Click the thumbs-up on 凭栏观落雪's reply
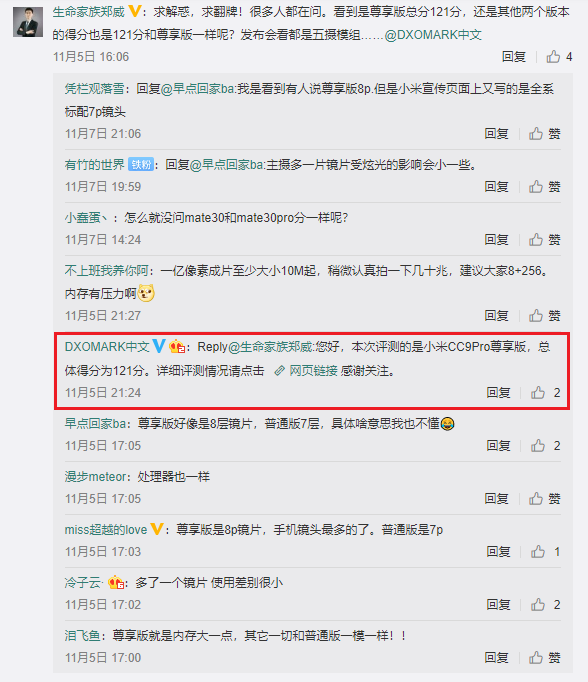Screen dimensions: 588x682 click(x=545, y=134)
